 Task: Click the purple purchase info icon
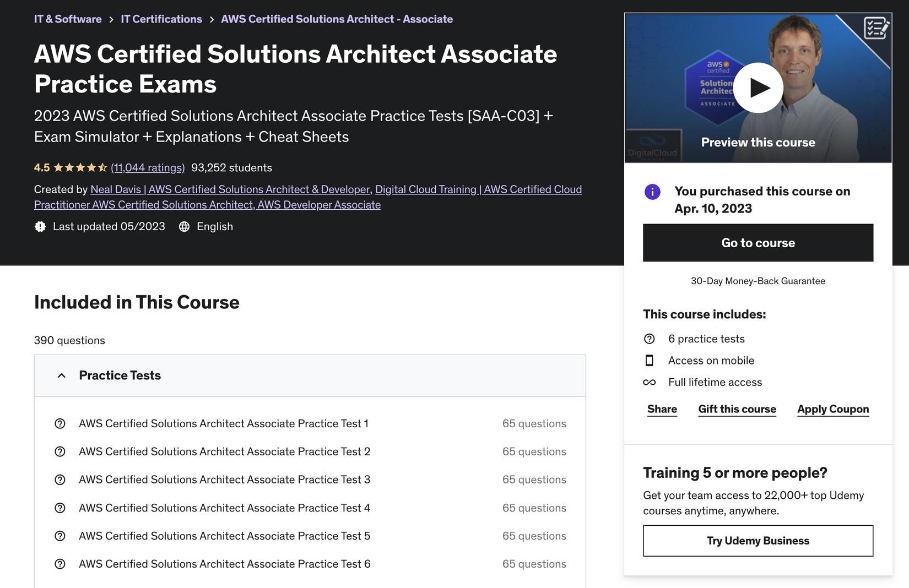[652, 192]
